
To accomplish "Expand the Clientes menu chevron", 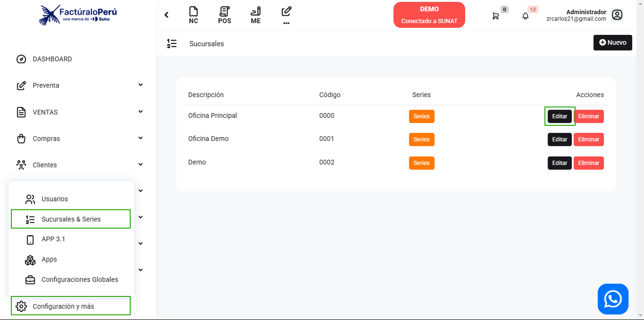I will pos(140,164).
